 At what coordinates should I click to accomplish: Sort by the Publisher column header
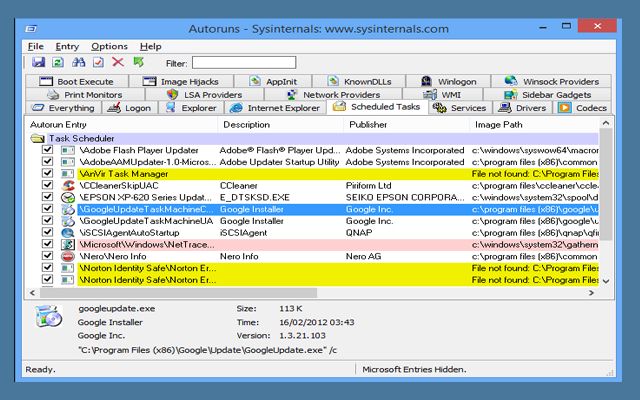coord(407,124)
